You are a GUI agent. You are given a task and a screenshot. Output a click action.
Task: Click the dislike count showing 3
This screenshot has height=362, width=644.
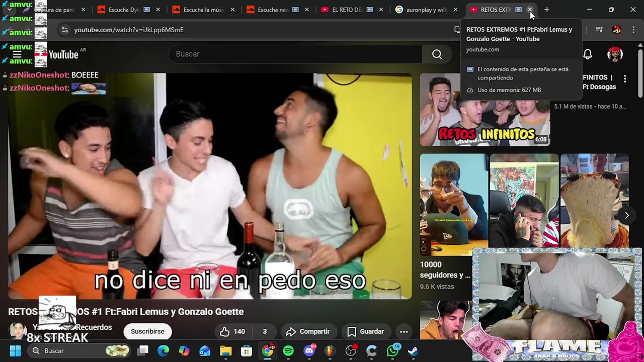pyautogui.click(x=265, y=331)
